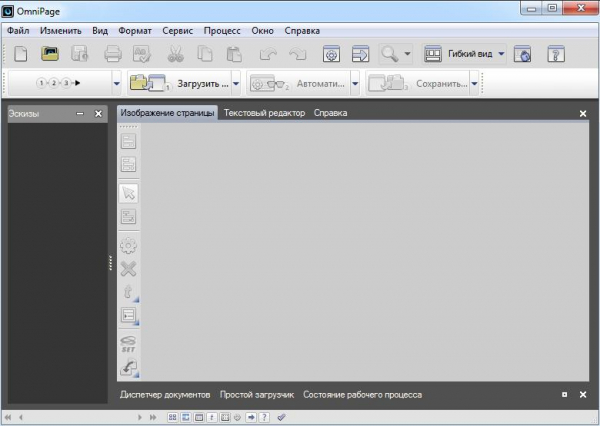This screenshot has width=600, height=426.
Task: Go to last page double-right arrow
Action: [x=153, y=417]
